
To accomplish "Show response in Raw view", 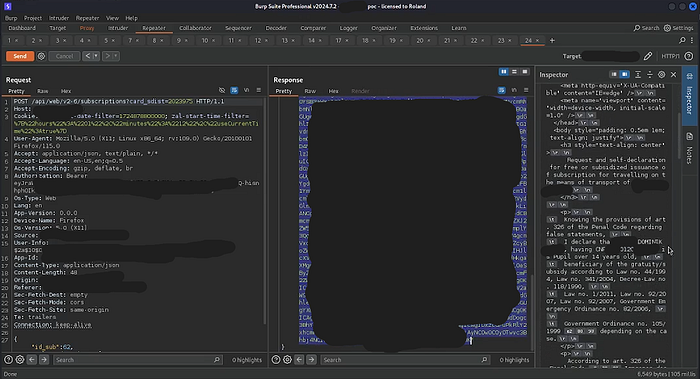I will coord(310,91).
